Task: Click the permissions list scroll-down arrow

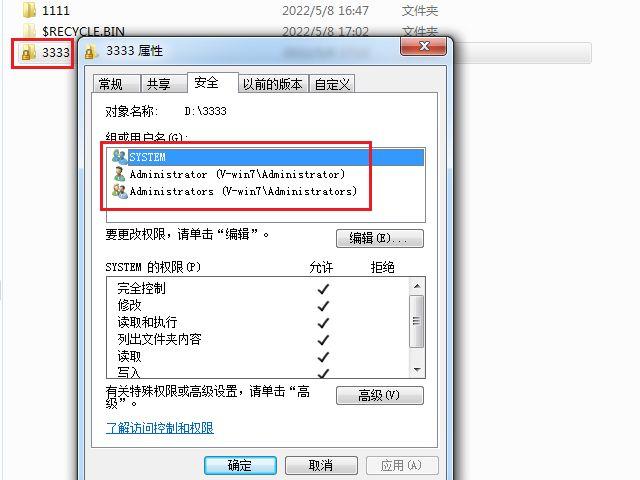Action: (417, 370)
